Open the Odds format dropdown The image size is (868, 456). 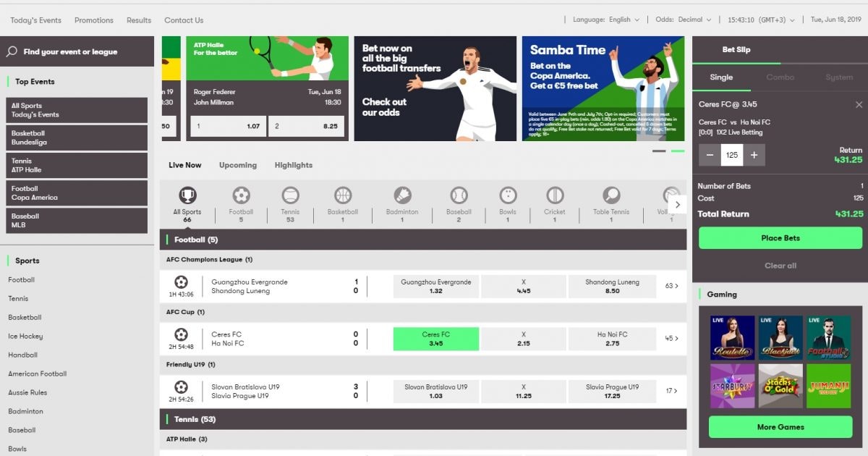pos(683,20)
